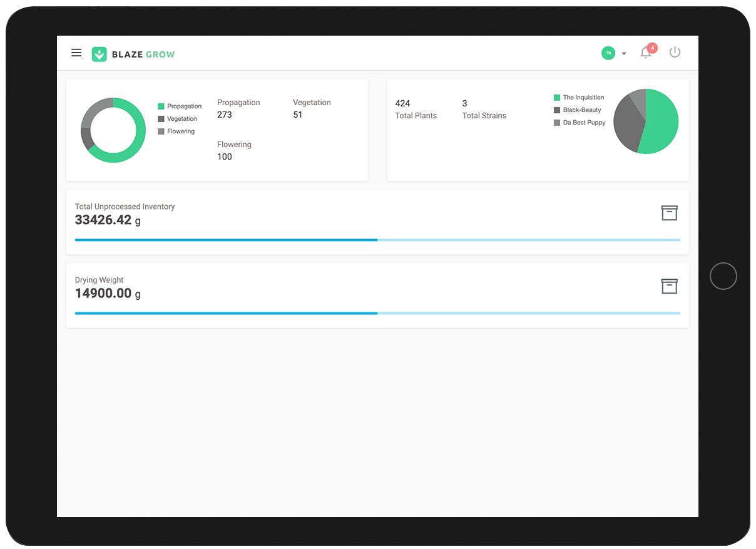
Task: Click the Flowering count 100
Action: [225, 156]
